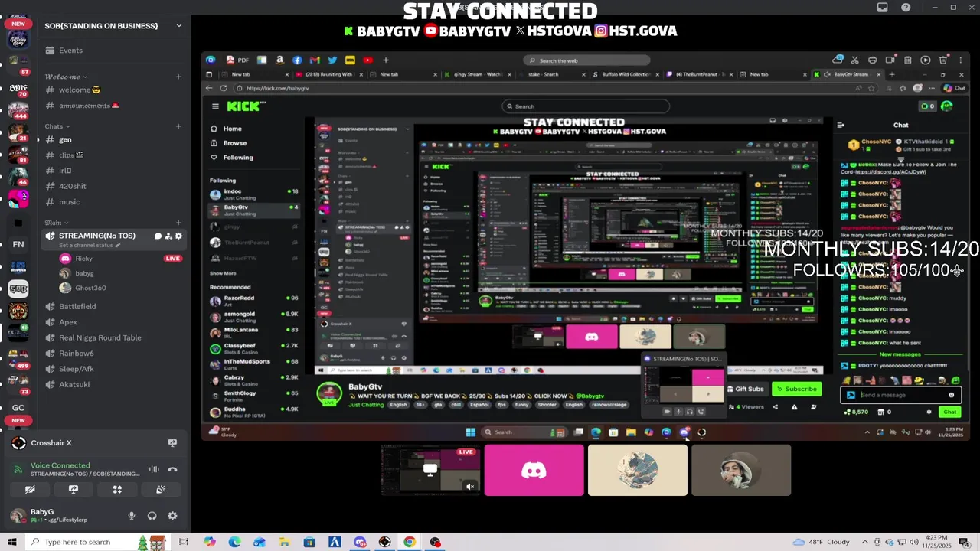
Task: Open Windows Task View
Action: (x=184, y=542)
